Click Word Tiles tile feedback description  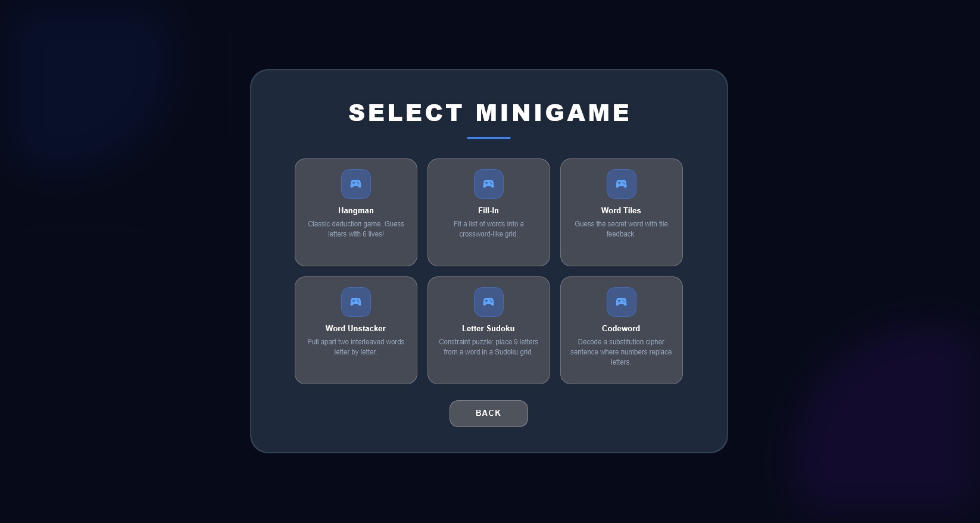coord(621,229)
